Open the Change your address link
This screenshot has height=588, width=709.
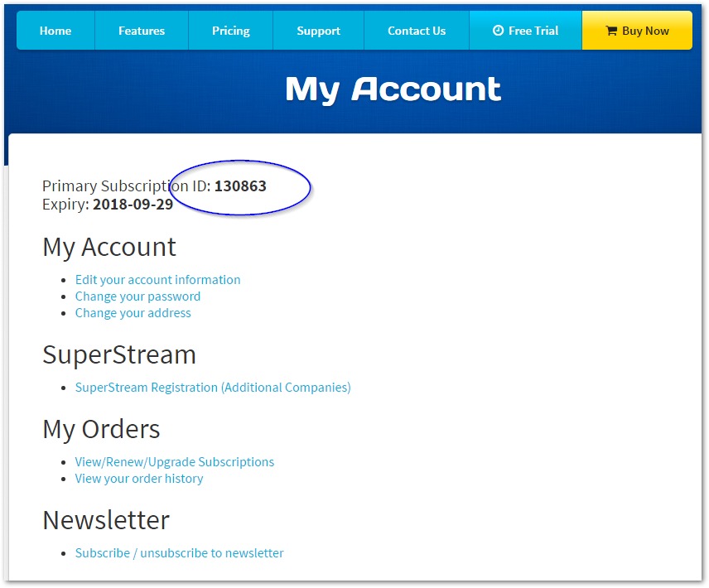(x=133, y=313)
